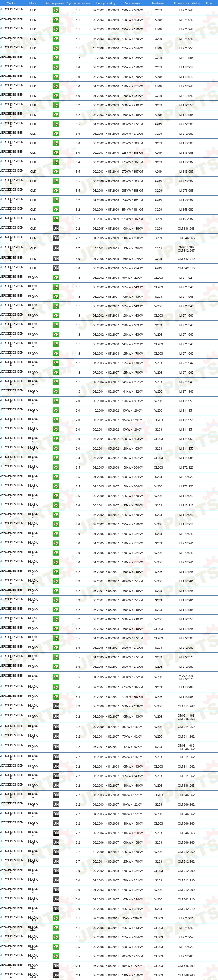Viewport: 218px width, 980px height.
Task: Click diesel icon in 08.2006 -> 08.2007 row
Action: tap(56, 843)
